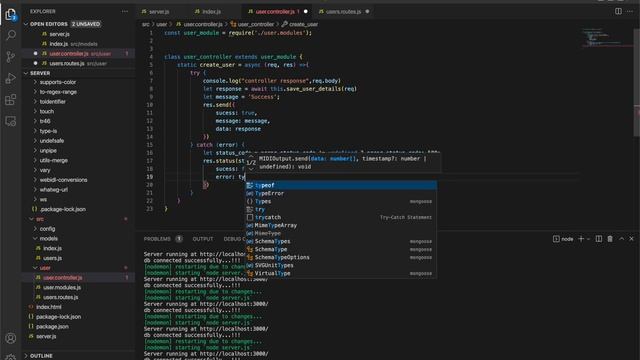The image size is (640, 360).
Task: Expand the toidentifier folder
Action: point(52,102)
